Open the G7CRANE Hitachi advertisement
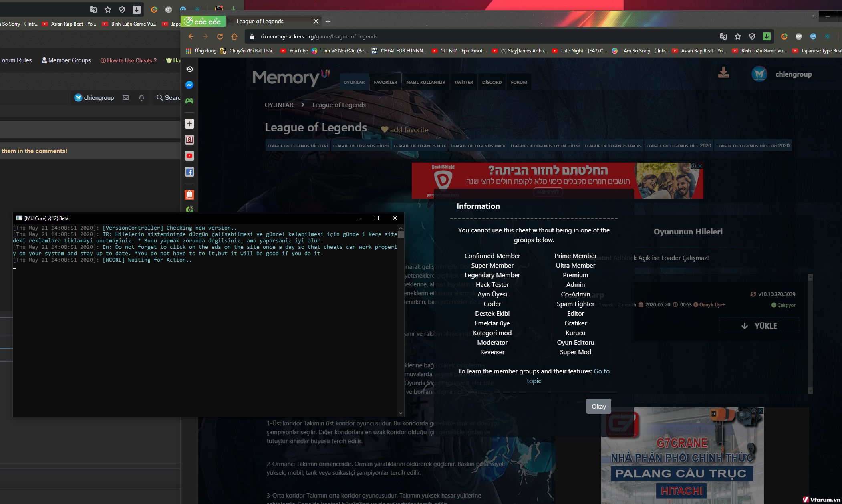Viewport: 842px width, 504px height. pyautogui.click(x=682, y=456)
